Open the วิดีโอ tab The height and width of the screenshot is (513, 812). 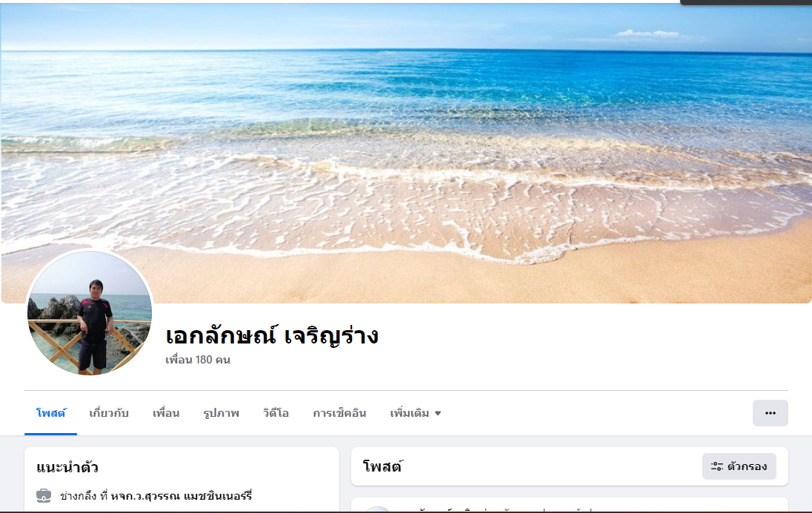pyautogui.click(x=276, y=413)
